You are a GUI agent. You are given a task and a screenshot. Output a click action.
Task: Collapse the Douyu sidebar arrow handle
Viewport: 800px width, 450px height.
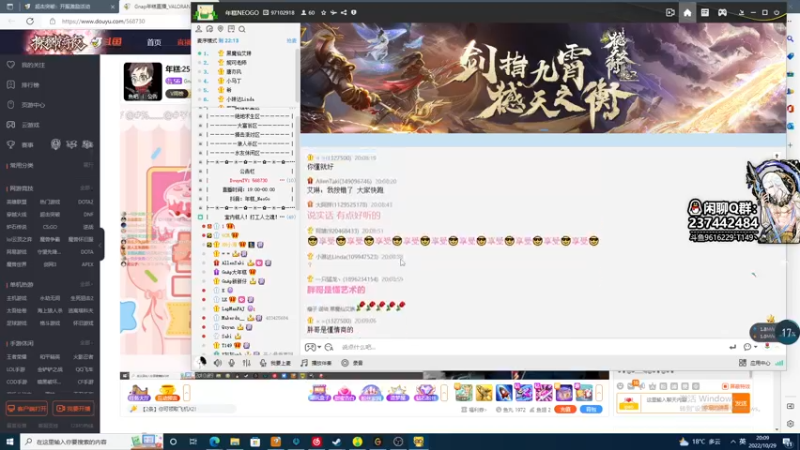[x=102, y=244]
